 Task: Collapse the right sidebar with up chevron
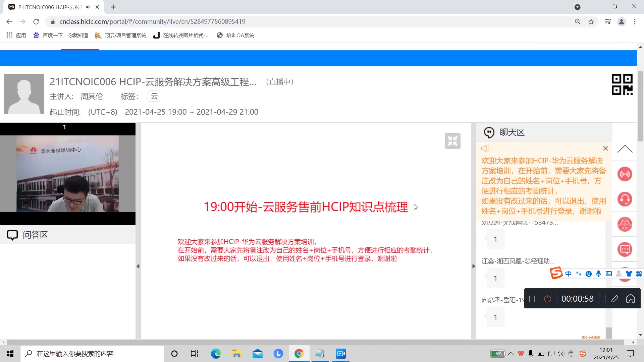(625, 149)
